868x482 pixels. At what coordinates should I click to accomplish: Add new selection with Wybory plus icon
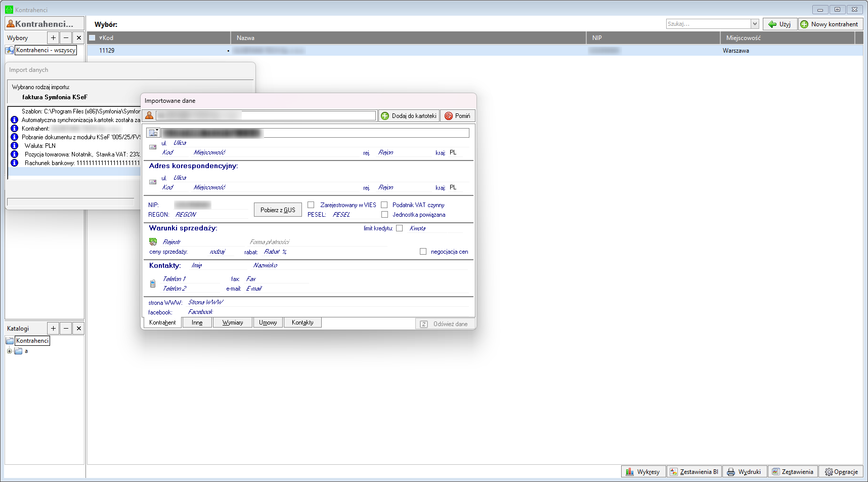(53, 38)
